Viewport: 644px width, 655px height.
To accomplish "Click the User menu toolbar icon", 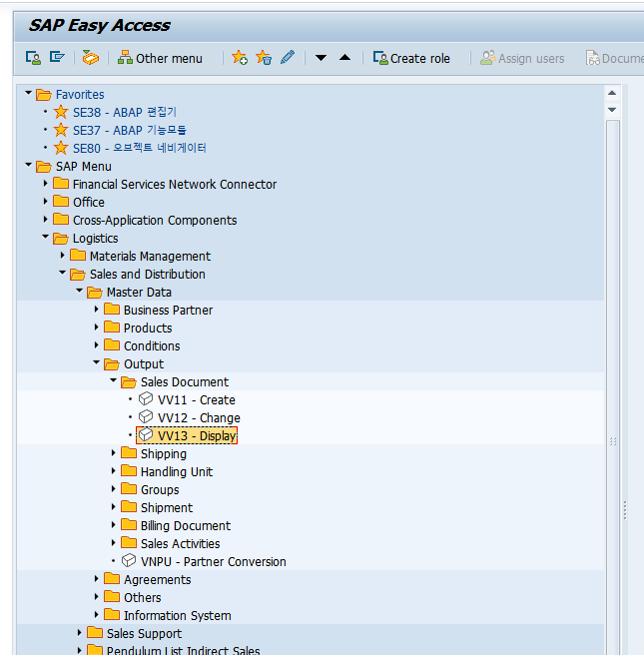I will [33, 58].
